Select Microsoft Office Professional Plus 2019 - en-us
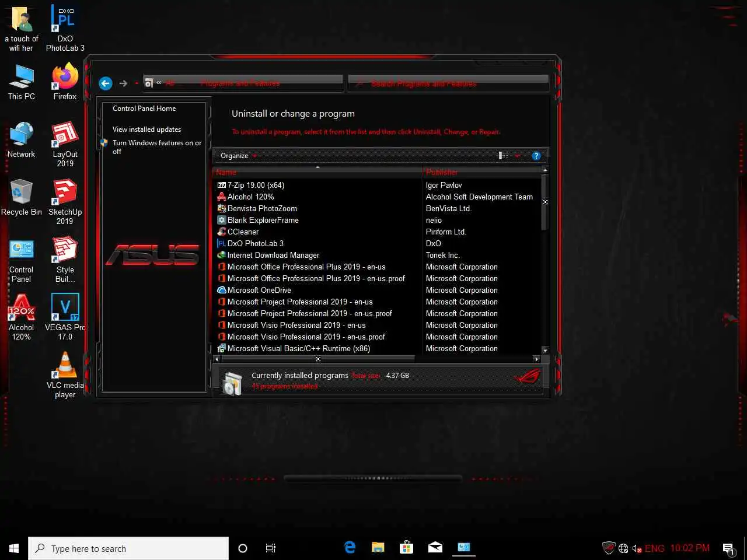Image resolution: width=747 pixels, height=560 pixels. pyautogui.click(x=306, y=267)
